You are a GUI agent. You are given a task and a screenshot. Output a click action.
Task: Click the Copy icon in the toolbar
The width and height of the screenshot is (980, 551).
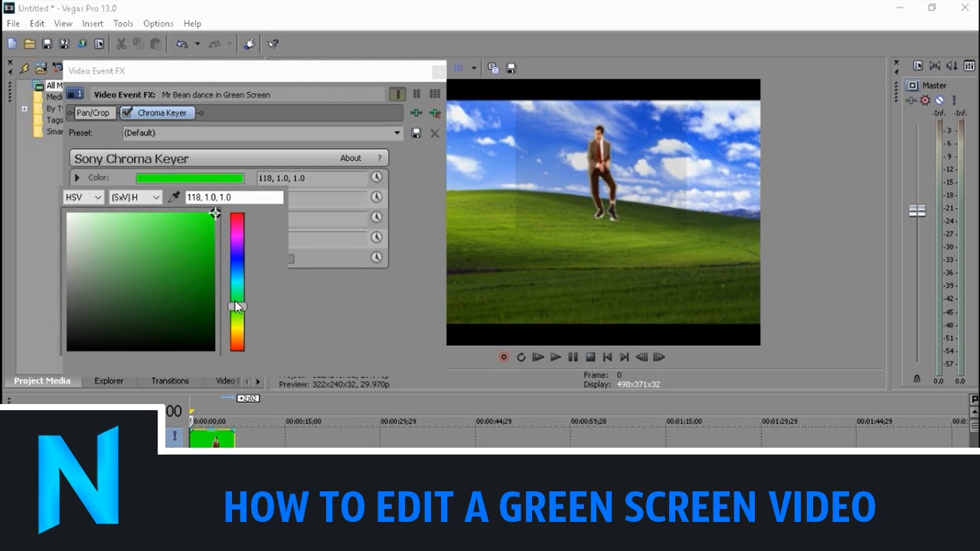(139, 44)
